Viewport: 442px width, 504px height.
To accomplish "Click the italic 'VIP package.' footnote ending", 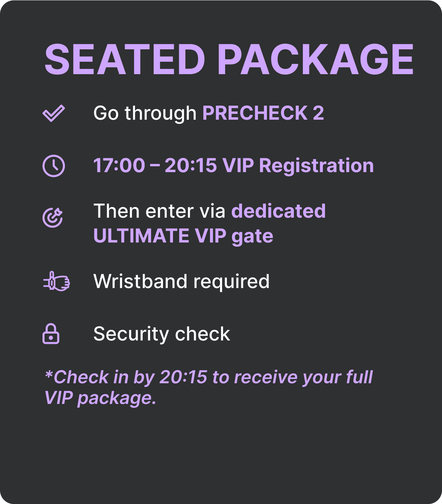I will (100, 398).
